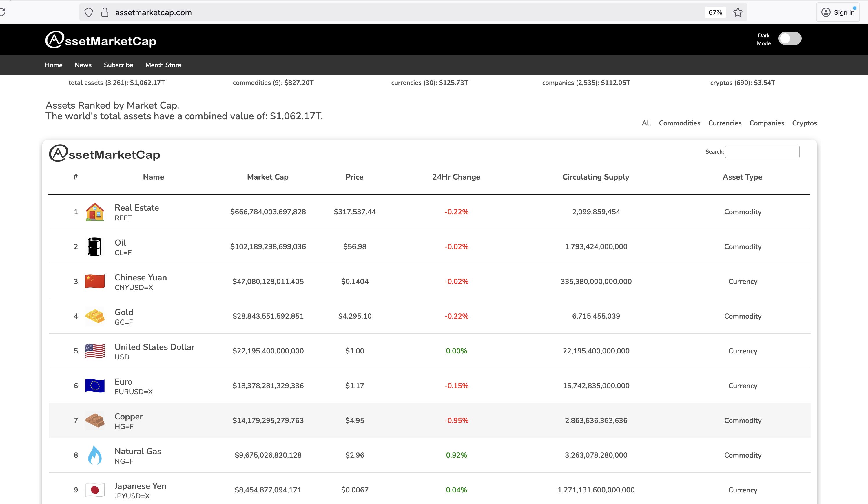
Task: Click the table Search input field
Action: 762,152
